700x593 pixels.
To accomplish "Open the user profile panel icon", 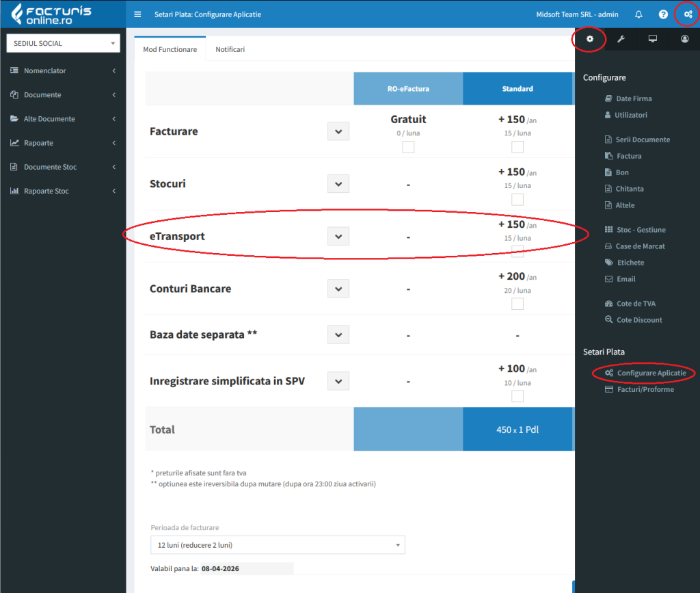I will 684,39.
